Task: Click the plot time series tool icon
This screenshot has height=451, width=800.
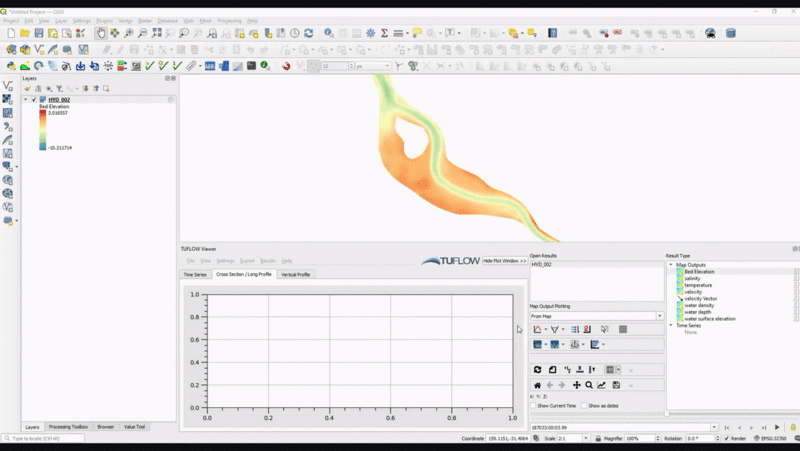Action: click(x=538, y=329)
